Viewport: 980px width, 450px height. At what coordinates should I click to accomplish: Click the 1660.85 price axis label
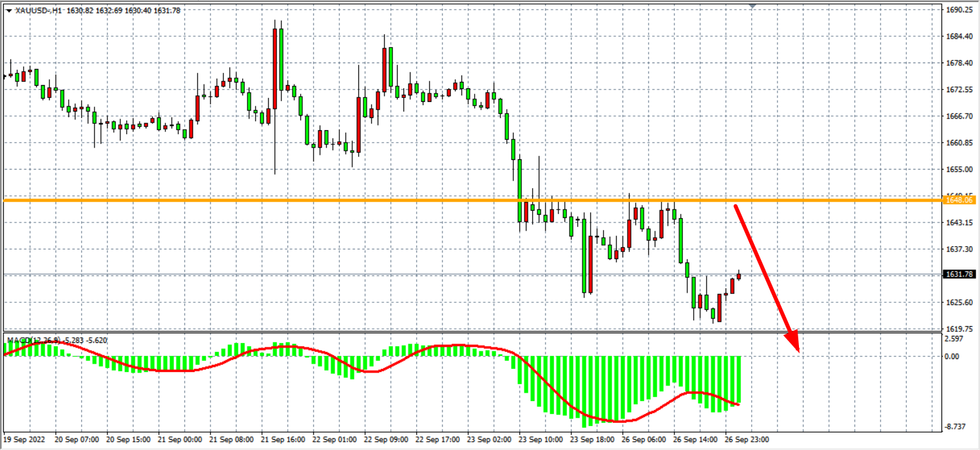[x=959, y=143]
